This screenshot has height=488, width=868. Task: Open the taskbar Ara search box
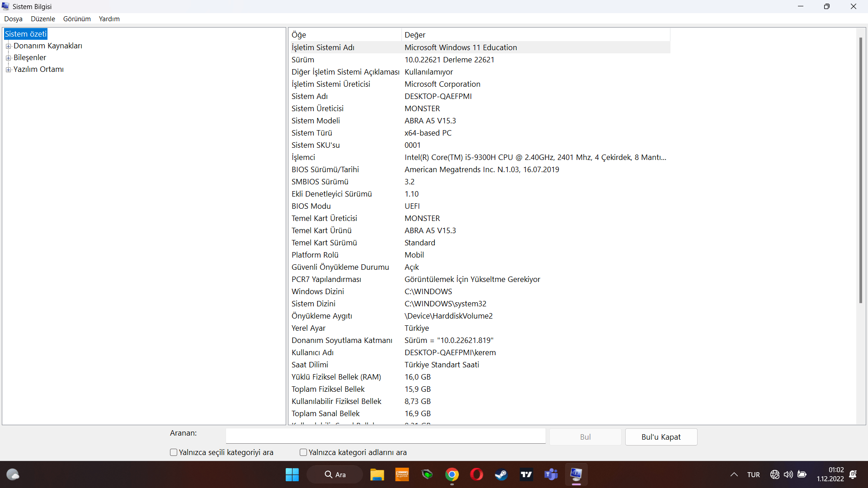point(335,474)
